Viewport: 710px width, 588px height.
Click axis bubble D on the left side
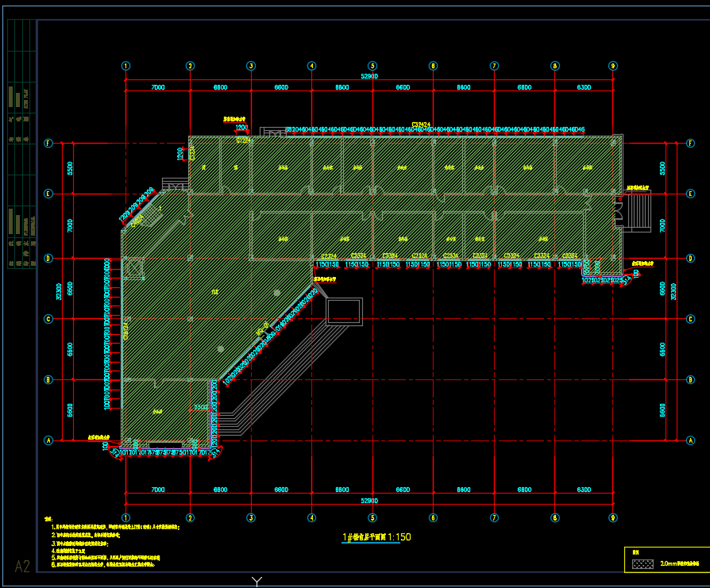48,258
